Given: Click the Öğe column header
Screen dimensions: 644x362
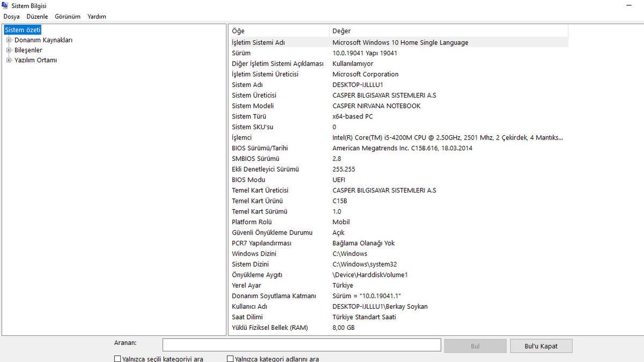Looking at the screenshot, I should [x=278, y=31].
